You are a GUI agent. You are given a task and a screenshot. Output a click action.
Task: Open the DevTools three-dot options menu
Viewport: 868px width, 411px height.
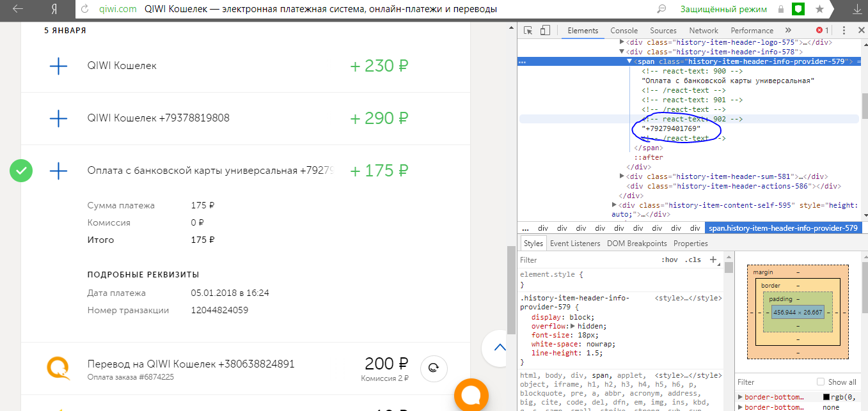844,31
